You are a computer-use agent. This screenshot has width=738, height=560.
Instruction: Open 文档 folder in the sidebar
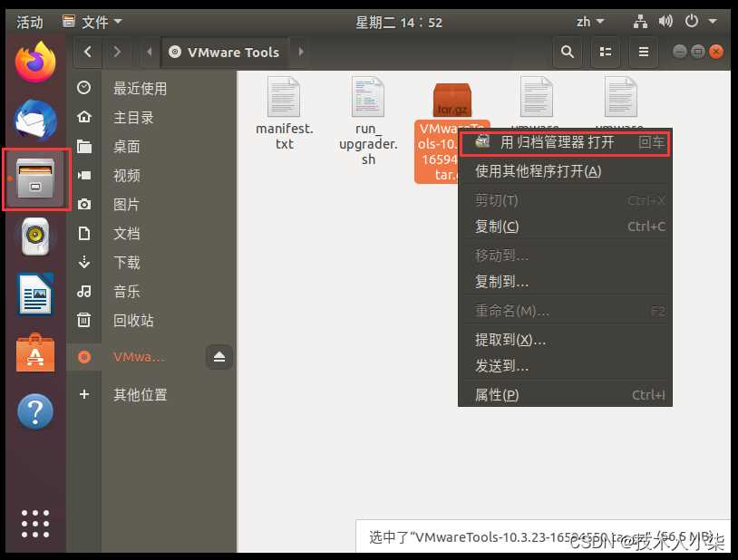(152, 234)
